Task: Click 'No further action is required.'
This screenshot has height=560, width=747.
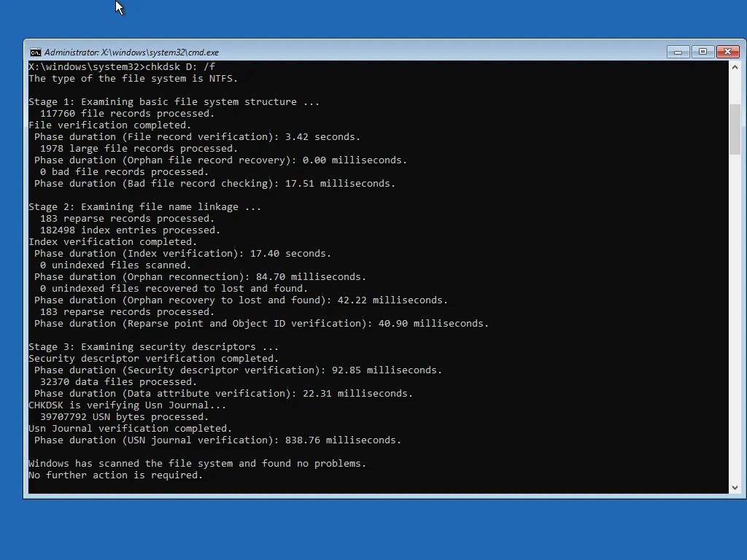Action: click(115, 475)
